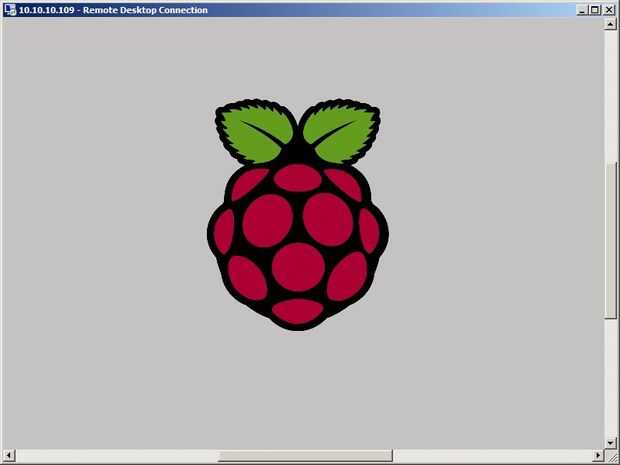Viewport: 620px width, 465px height.
Task: Close the Remote Desktop Connection window
Action: click(610, 10)
